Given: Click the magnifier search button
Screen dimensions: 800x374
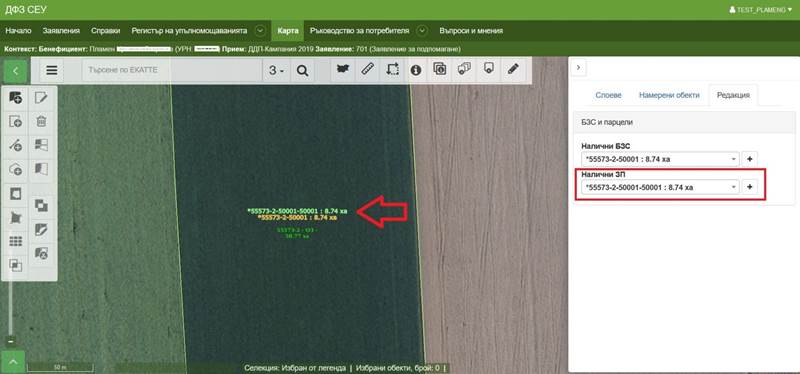Looking at the screenshot, I should [303, 70].
